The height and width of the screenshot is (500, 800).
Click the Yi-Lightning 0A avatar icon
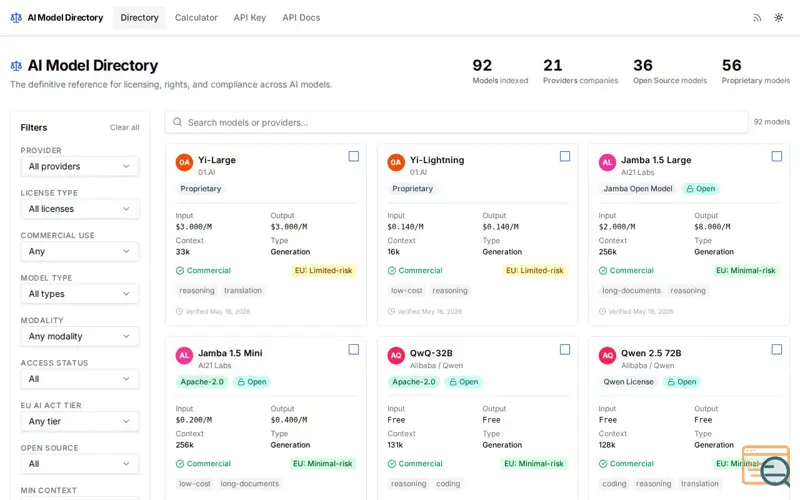coord(396,162)
